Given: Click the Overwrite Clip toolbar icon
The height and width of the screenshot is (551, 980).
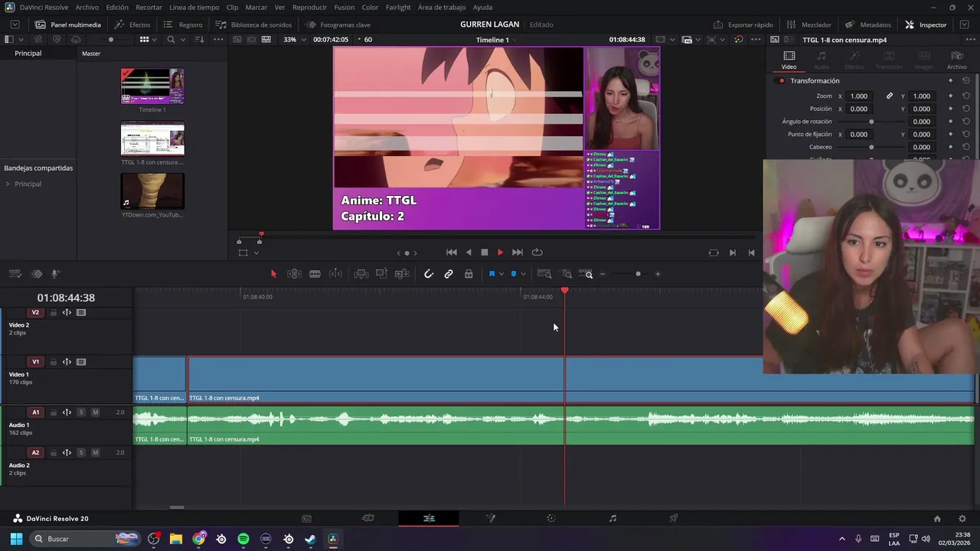Looking at the screenshot, I should (x=381, y=274).
